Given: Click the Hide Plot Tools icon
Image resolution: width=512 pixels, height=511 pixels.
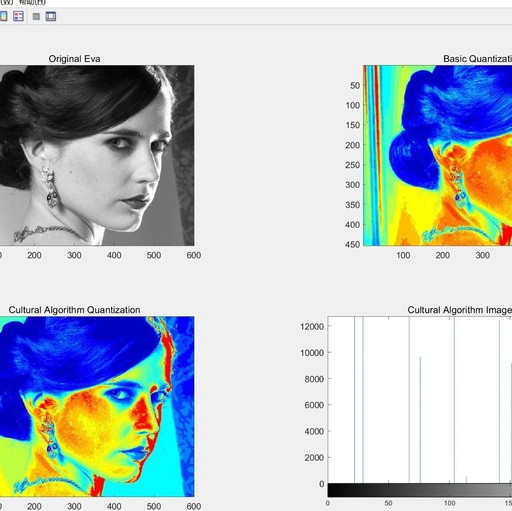Looking at the screenshot, I should pos(36,16).
